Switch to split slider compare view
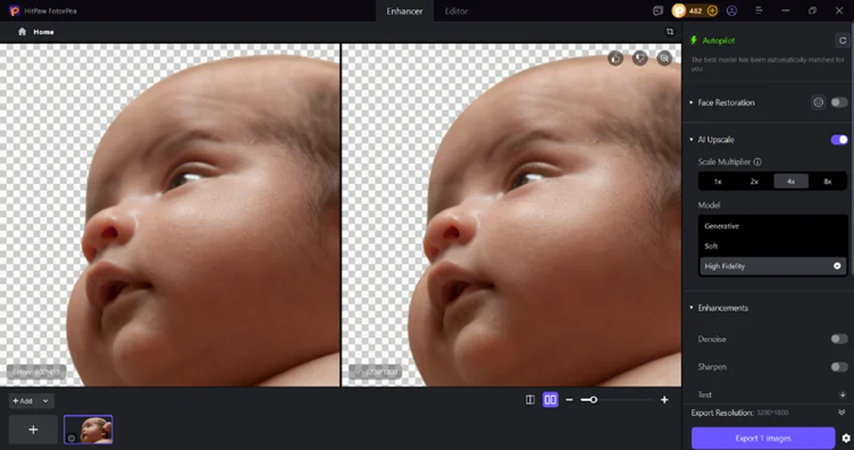The height and width of the screenshot is (450, 854). coord(530,400)
